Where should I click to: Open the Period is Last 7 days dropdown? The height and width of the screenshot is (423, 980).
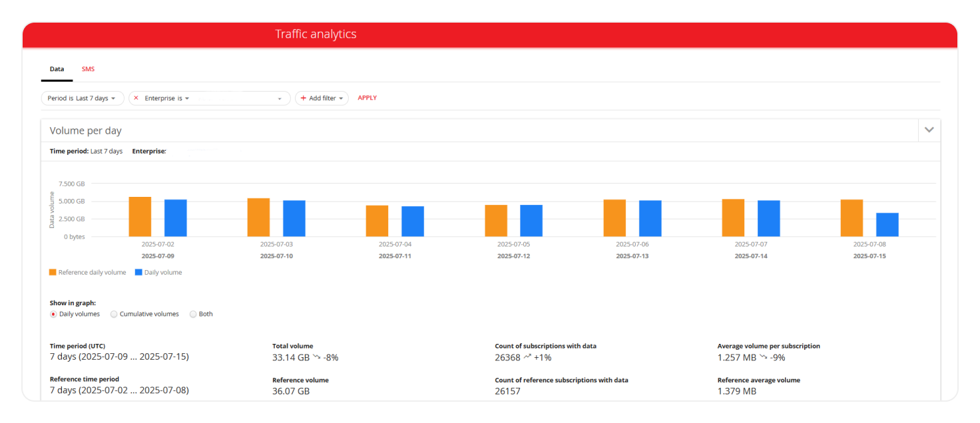pyautogui.click(x=82, y=98)
